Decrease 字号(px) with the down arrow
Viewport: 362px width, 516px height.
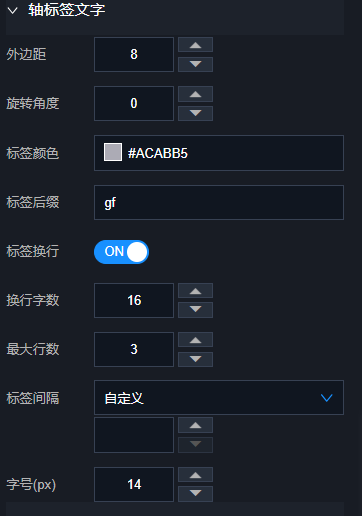[195, 494]
